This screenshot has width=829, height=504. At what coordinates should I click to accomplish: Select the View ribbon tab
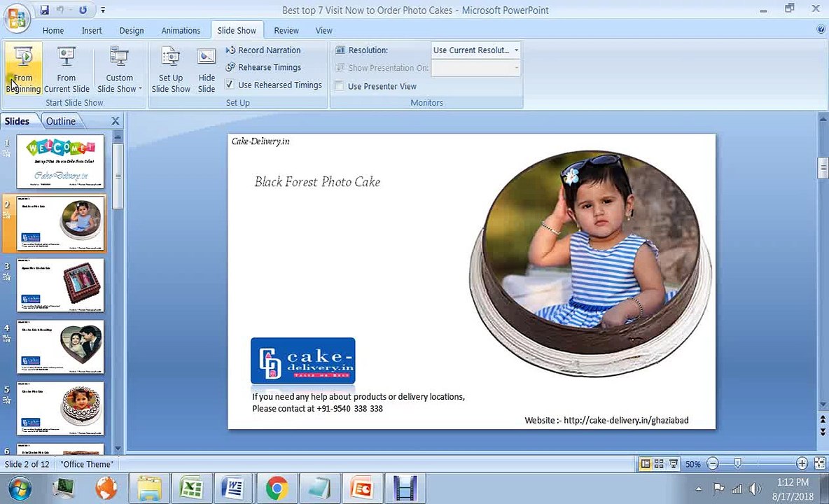coord(323,31)
